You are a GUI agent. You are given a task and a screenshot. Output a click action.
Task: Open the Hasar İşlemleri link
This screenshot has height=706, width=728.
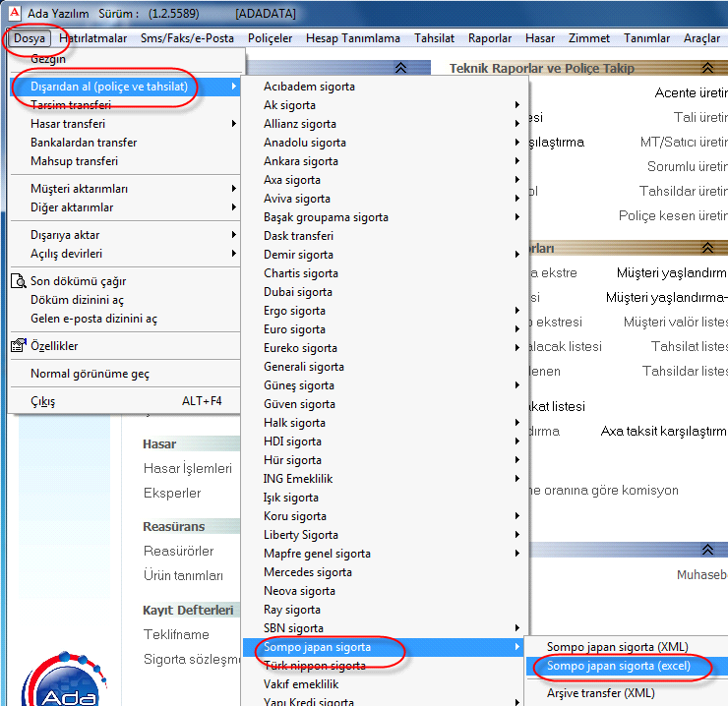tap(187, 469)
